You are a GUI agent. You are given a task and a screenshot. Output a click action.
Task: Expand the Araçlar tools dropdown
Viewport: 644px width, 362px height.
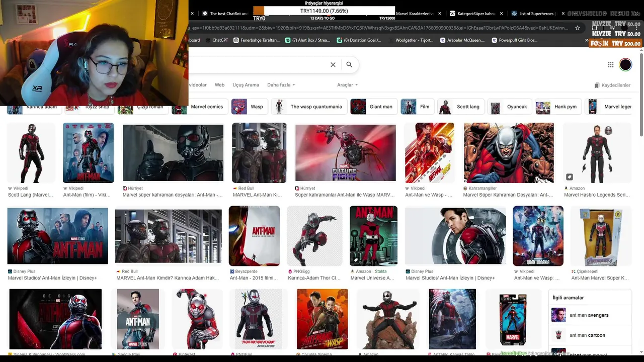point(347,85)
